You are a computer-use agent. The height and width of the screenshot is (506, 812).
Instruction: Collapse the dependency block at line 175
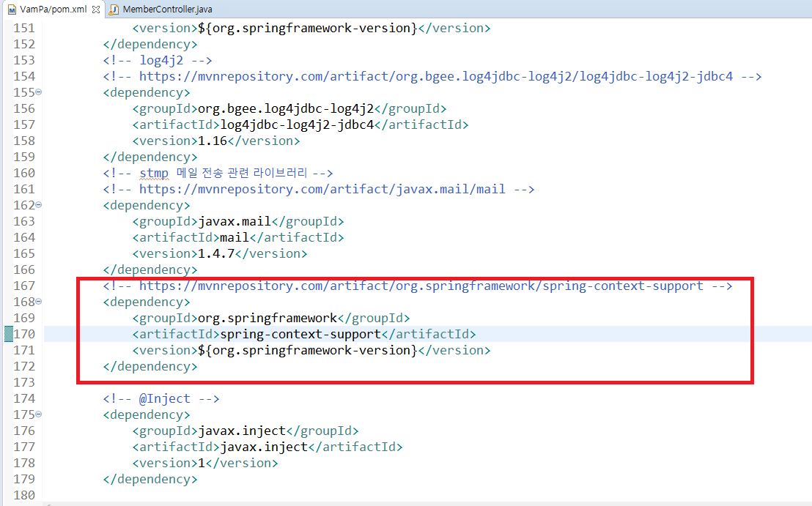[38, 414]
